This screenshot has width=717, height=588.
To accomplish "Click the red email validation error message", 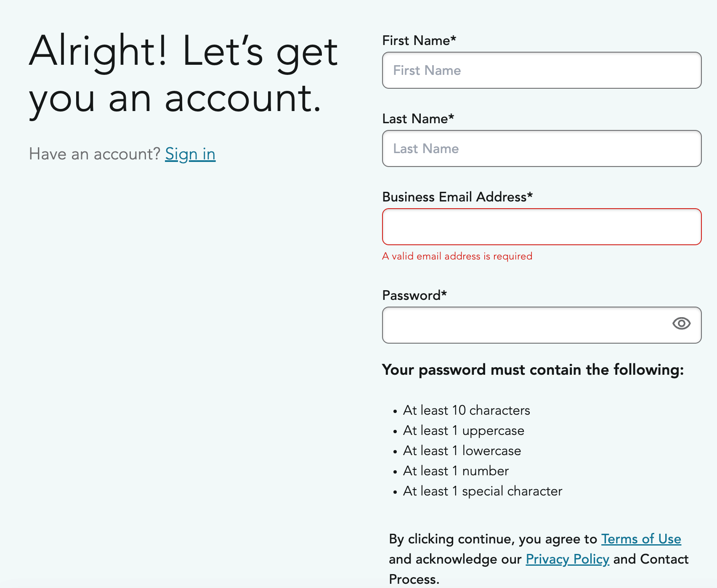I will coord(457,256).
